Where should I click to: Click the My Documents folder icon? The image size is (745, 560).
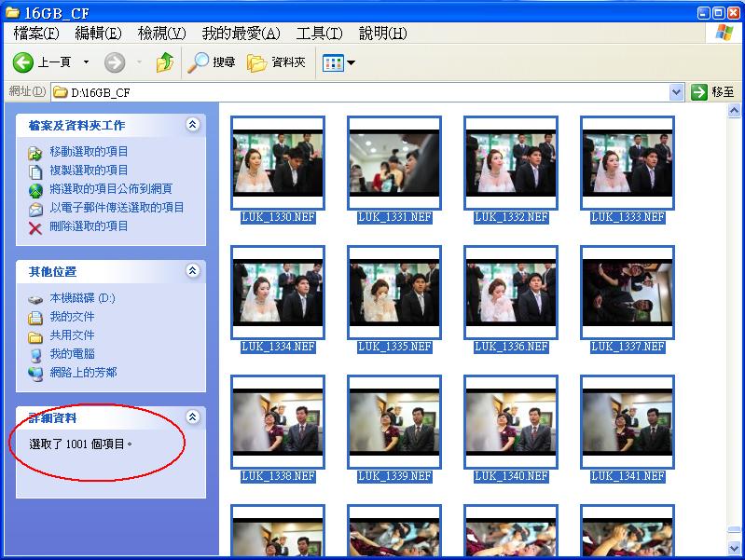click(35, 318)
